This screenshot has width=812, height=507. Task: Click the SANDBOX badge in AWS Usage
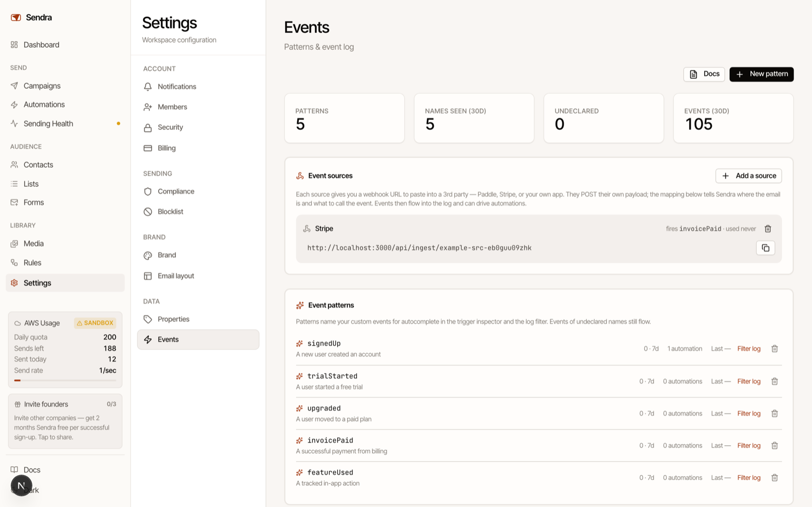point(95,323)
